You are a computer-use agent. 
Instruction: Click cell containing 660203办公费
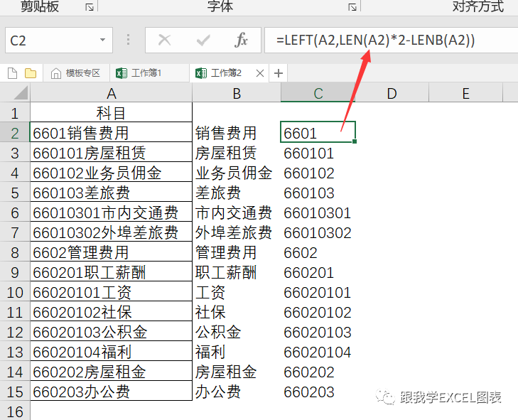[x=111, y=391]
